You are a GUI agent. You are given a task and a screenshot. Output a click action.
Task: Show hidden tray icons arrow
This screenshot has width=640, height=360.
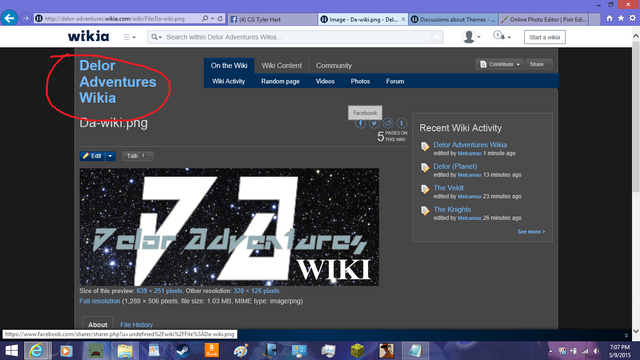pos(551,351)
